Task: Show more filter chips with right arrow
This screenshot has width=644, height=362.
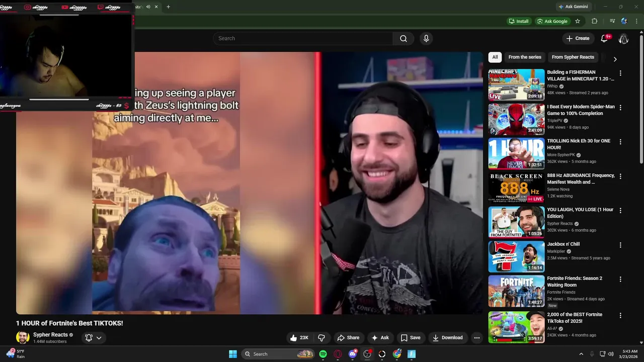Action: 615,59
